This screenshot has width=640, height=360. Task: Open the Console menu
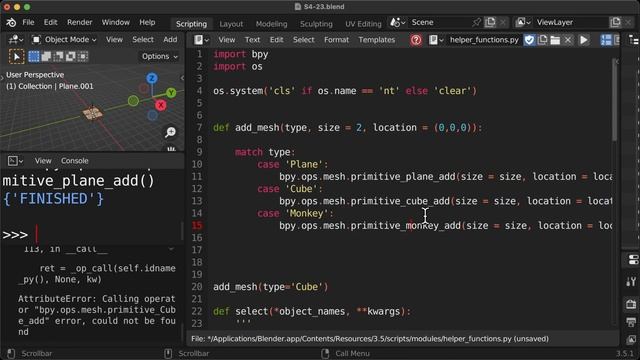point(75,161)
